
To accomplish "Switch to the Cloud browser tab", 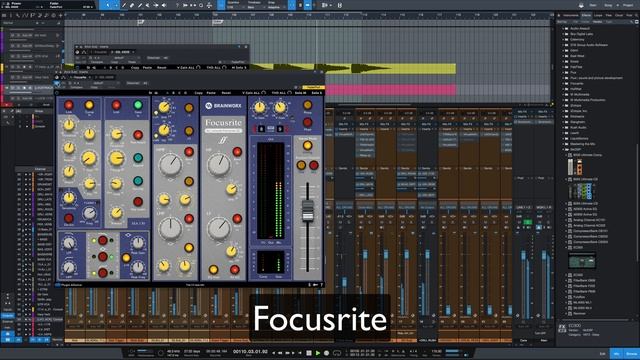I will coord(619,16).
